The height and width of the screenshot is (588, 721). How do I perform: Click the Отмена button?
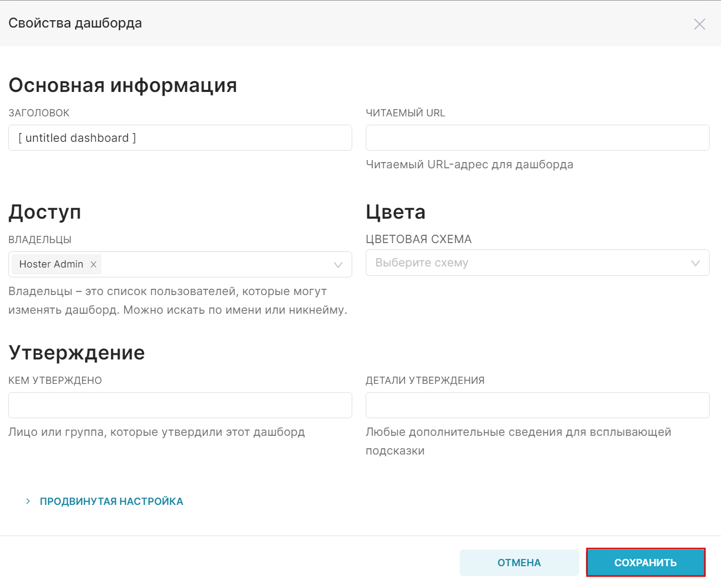click(x=519, y=563)
